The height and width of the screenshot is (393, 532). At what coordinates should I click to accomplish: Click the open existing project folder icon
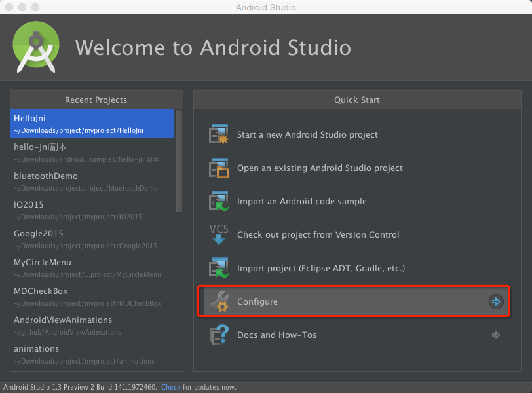(219, 168)
